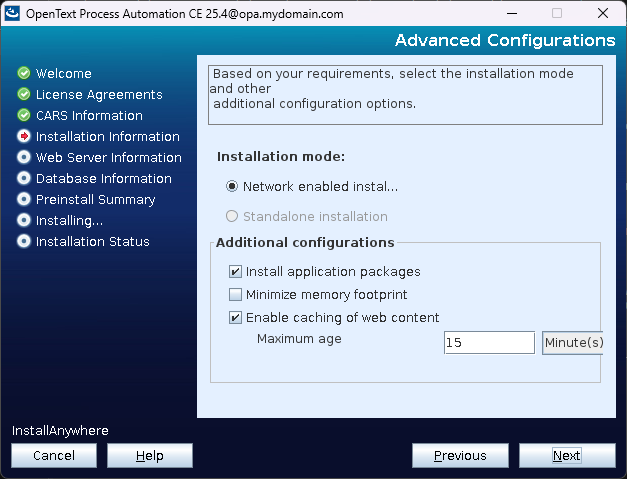
Task: Open installer Help
Action: (150, 455)
